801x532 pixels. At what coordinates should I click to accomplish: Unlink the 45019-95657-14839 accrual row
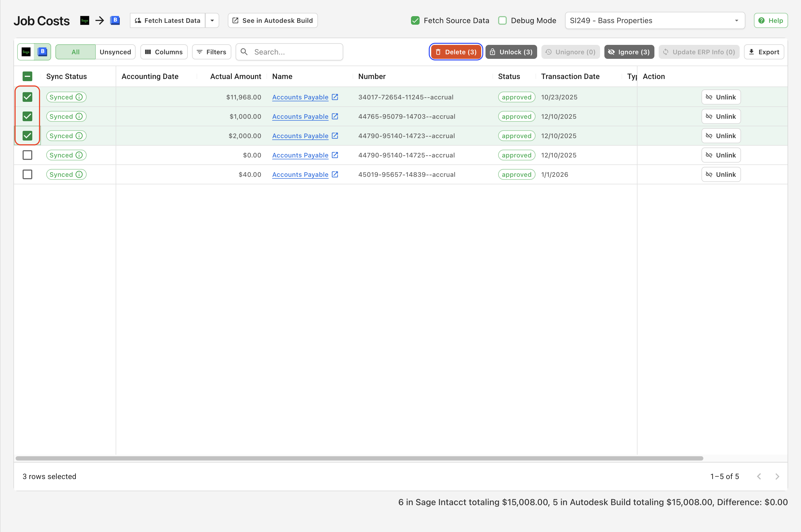(x=721, y=174)
